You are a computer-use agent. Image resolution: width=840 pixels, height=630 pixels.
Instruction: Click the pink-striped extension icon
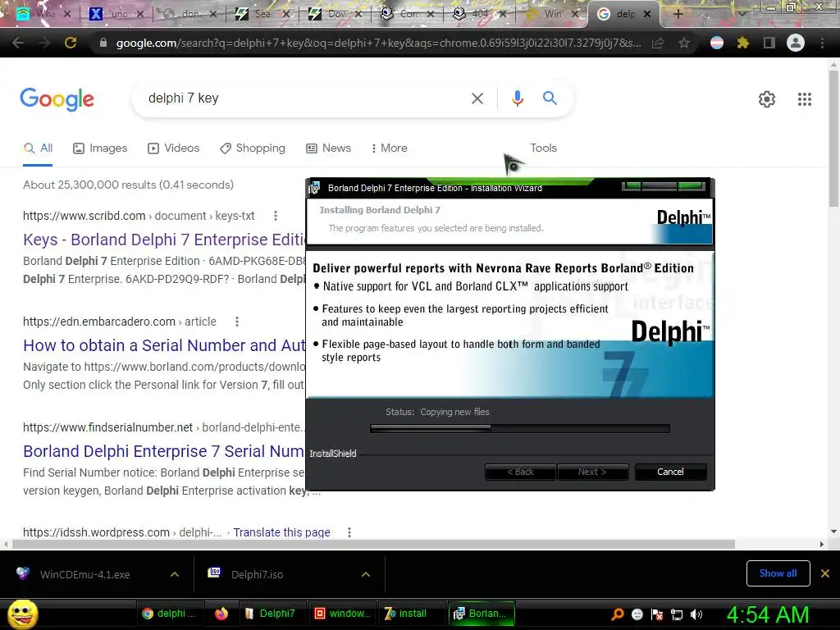click(717, 43)
